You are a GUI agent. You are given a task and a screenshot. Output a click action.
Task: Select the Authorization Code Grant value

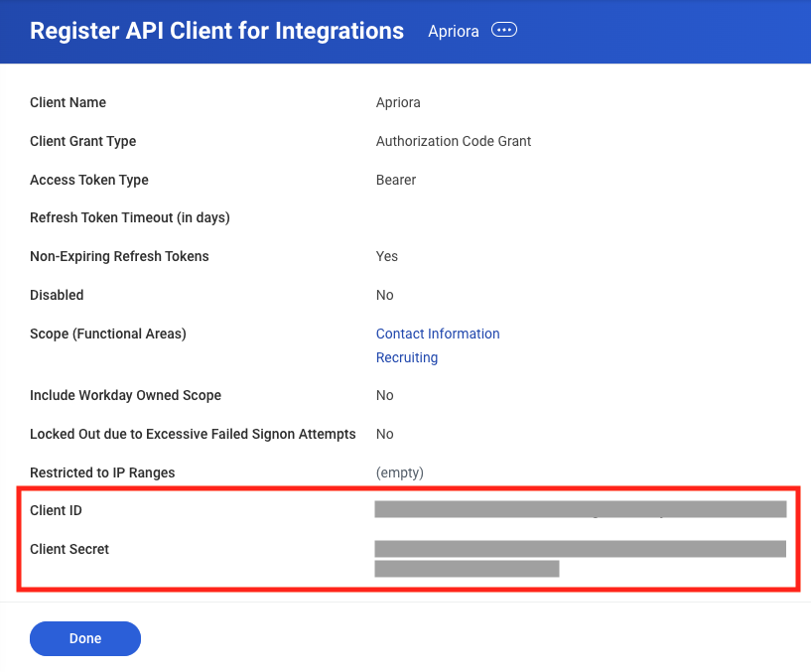coord(453,141)
